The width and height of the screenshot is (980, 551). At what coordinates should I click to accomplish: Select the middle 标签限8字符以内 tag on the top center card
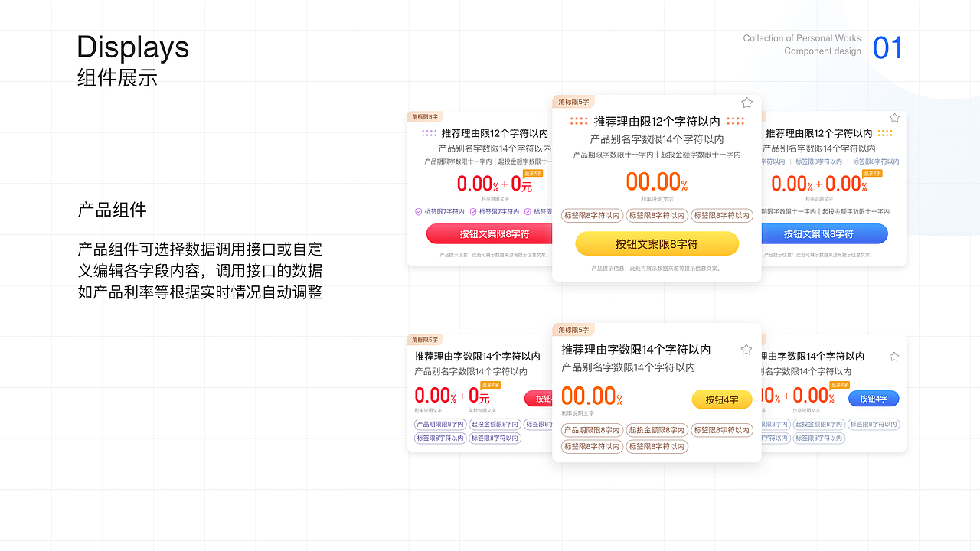click(x=657, y=216)
